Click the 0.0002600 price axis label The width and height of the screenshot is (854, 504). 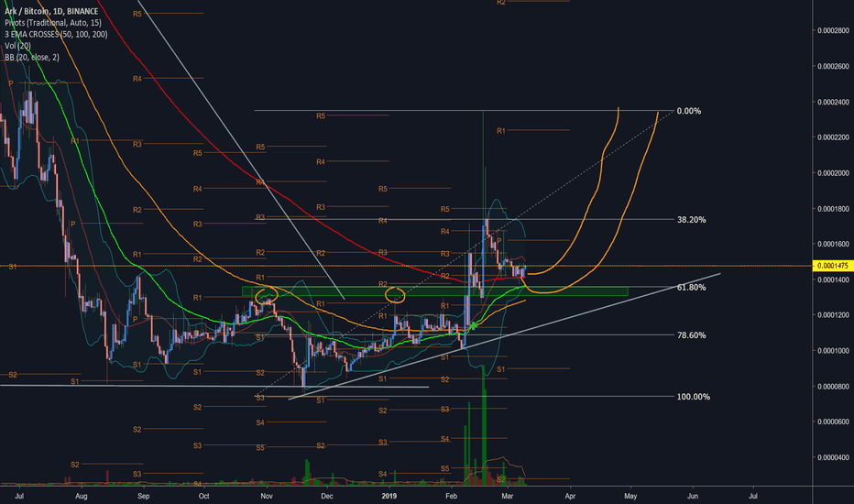(x=833, y=67)
